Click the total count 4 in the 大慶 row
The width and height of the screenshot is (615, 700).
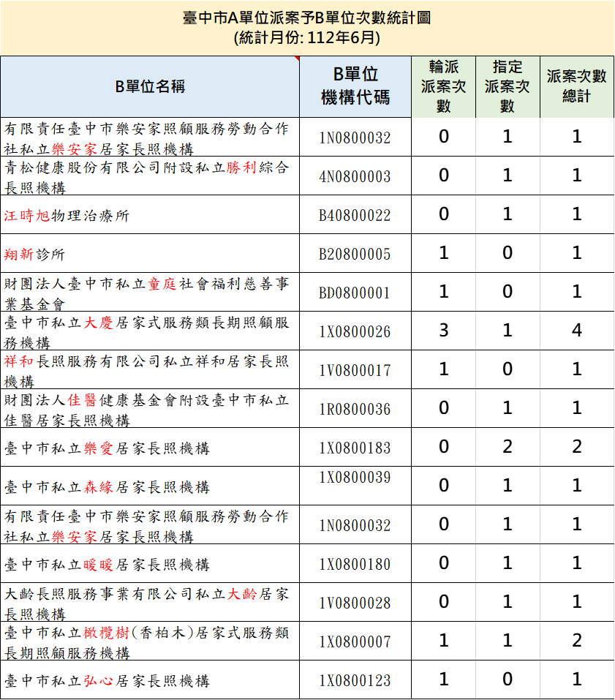(x=577, y=331)
